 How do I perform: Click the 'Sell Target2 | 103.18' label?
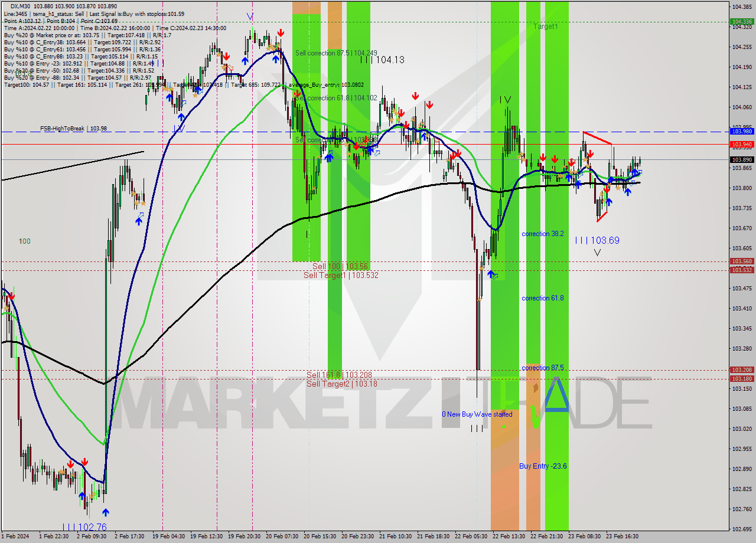(x=341, y=384)
